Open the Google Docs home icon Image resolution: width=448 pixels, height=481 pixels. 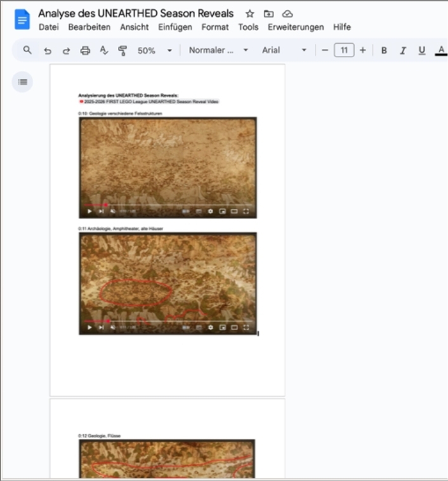click(22, 19)
